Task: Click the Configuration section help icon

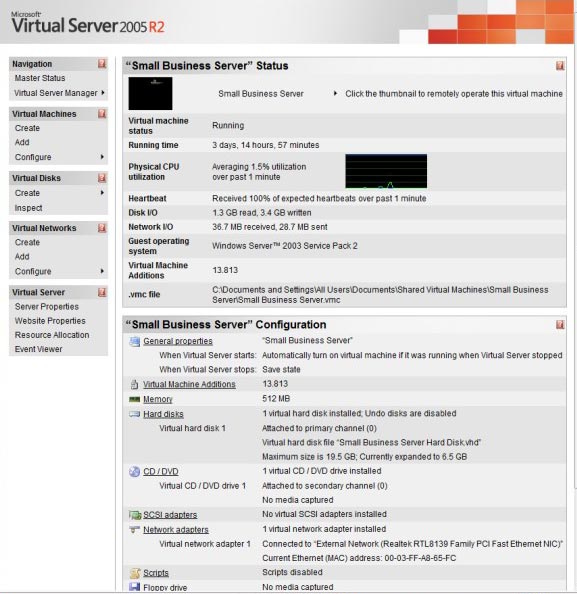Action: point(560,325)
